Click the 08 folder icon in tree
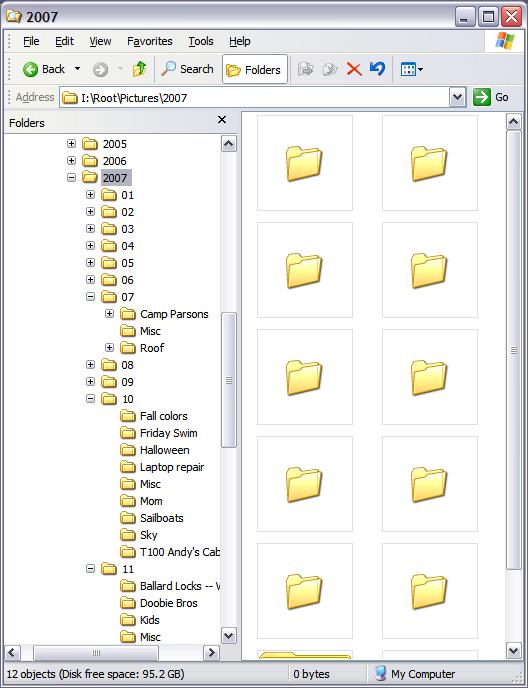Screen dimensions: 528x688 [x=109, y=365]
